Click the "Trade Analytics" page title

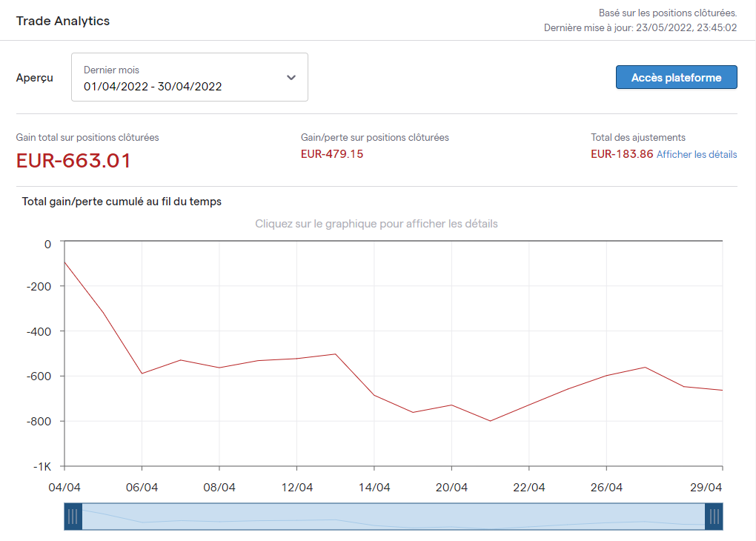pos(63,21)
